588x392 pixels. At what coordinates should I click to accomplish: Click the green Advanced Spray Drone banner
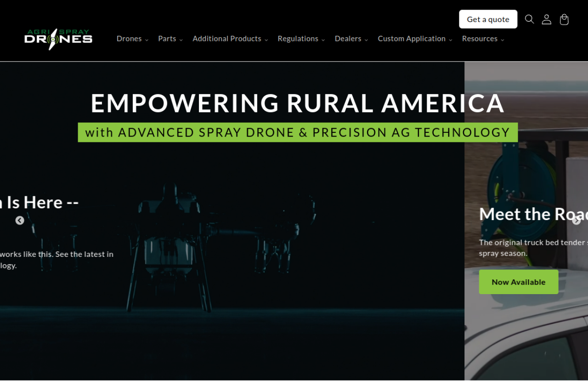[298, 132]
